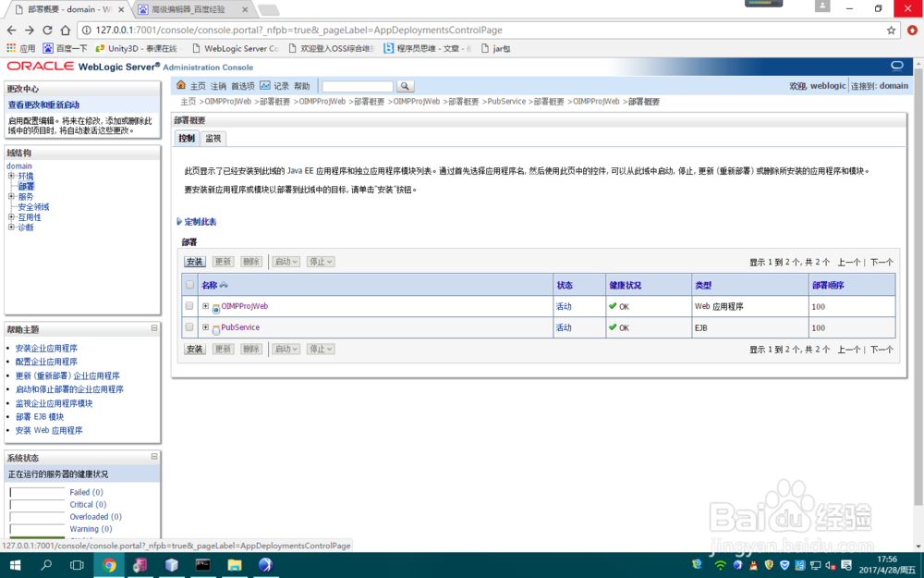Viewport: 924px width, 578px height.
Task: Minimize the 帮助主题 panel
Action: [154, 328]
